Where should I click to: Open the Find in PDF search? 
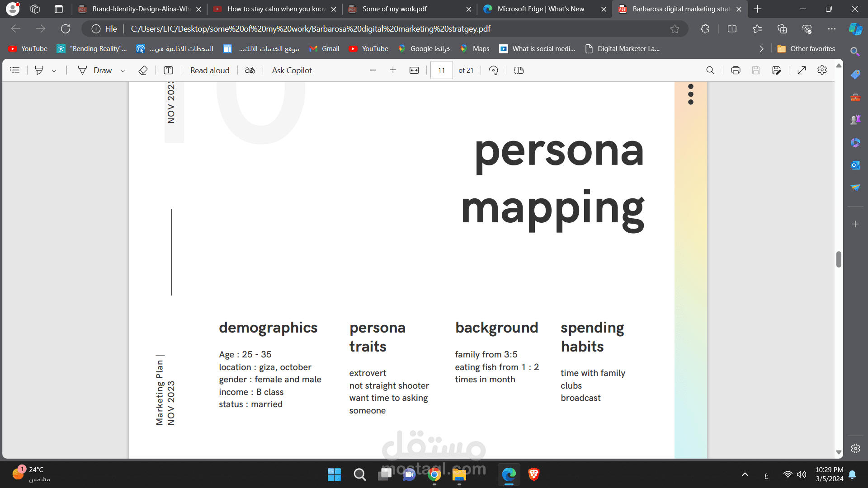pyautogui.click(x=710, y=70)
